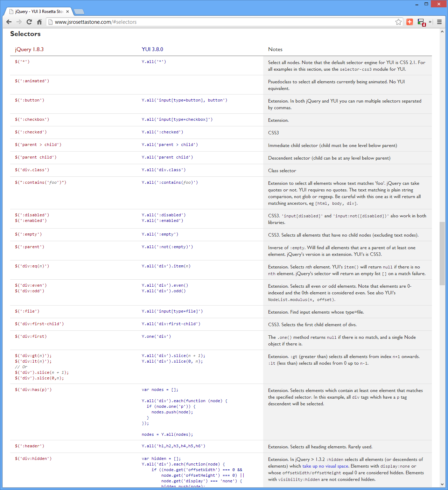
Task: Close the jQuery - YUI 3 Rosetta Stone tab
Action: 68,12
